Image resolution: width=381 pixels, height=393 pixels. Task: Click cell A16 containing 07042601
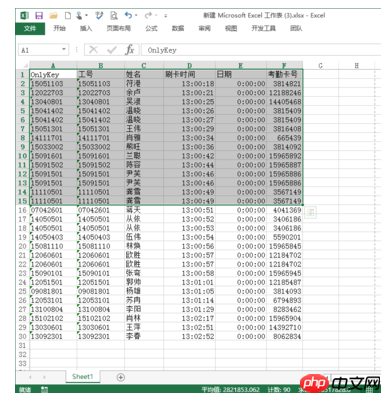53,210
